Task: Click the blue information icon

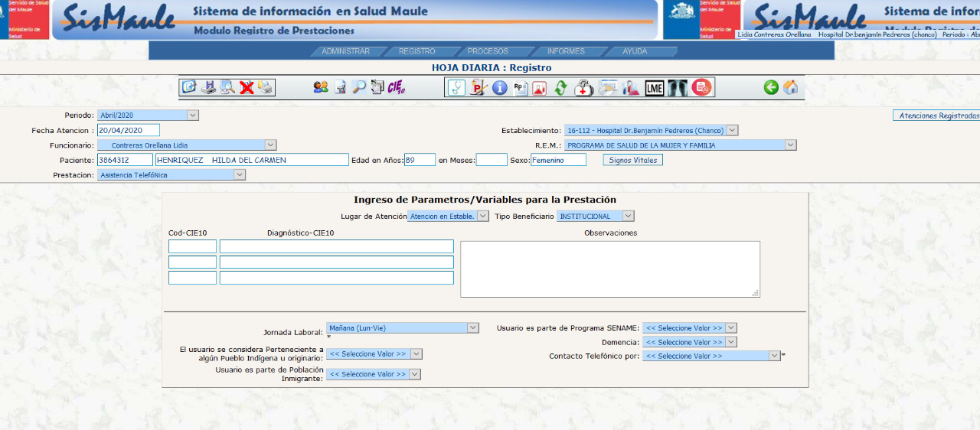Action: (500, 87)
